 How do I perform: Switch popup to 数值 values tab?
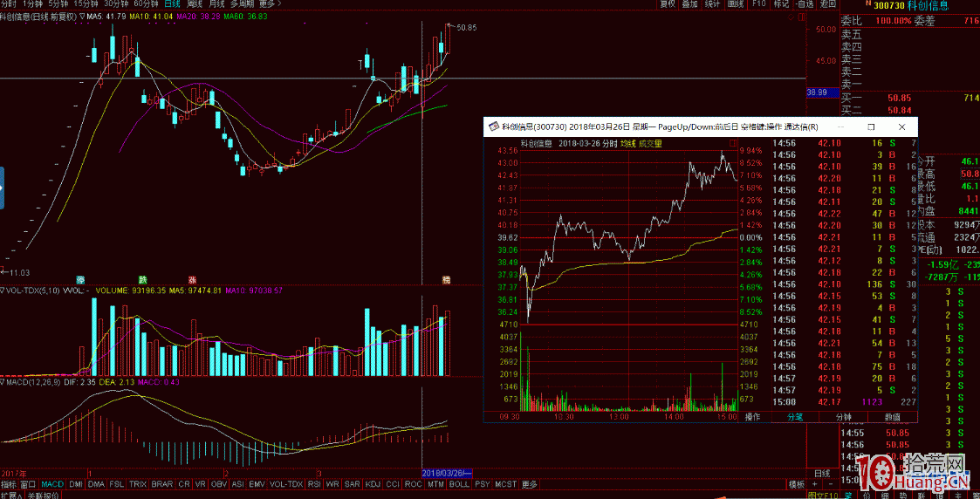pos(893,417)
